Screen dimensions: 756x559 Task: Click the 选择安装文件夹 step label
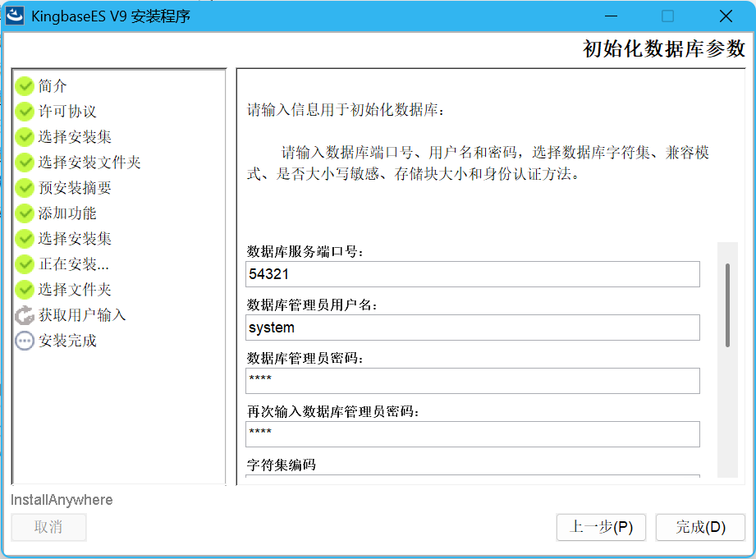point(89,163)
